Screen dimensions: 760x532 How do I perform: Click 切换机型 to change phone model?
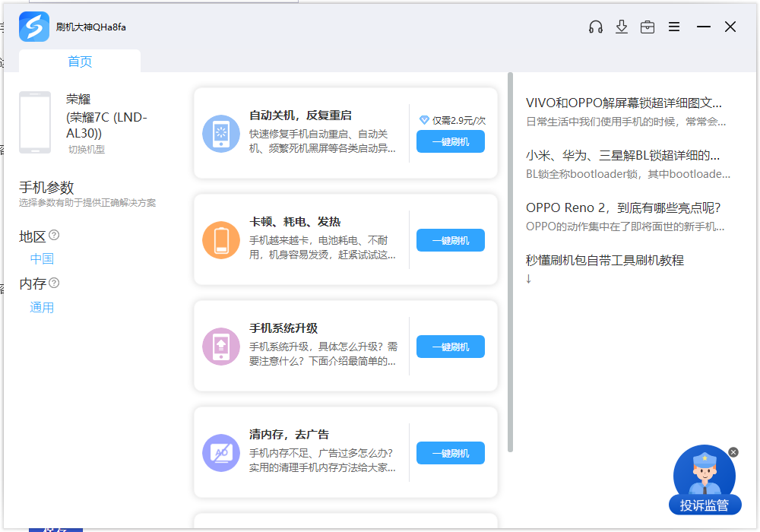click(87, 150)
